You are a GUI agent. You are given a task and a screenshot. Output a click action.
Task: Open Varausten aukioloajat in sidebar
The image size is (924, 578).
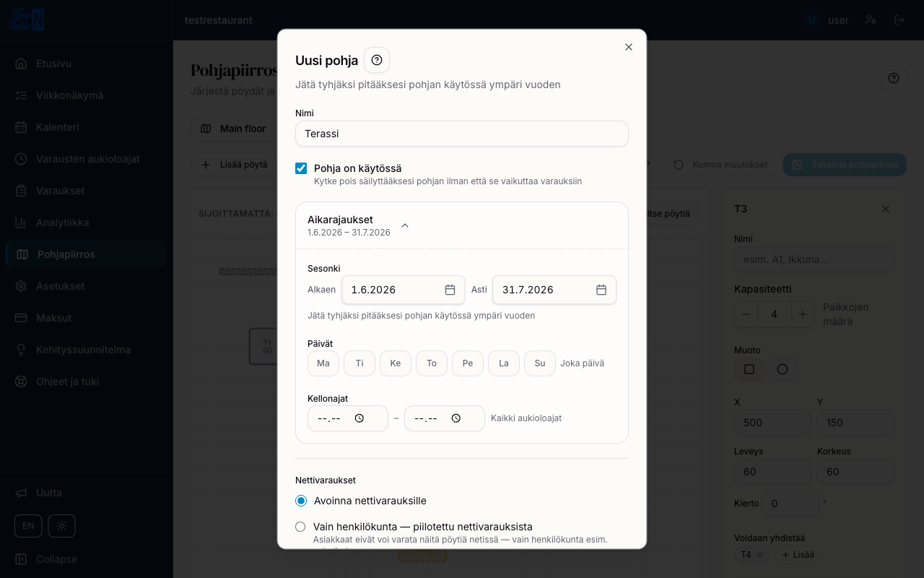click(x=87, y=159)
